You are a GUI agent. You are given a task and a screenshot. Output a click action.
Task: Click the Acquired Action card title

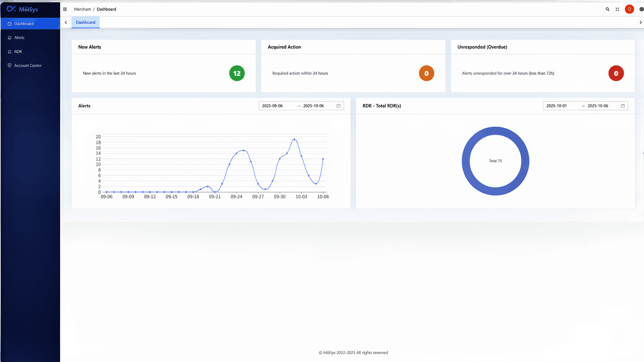285,47
